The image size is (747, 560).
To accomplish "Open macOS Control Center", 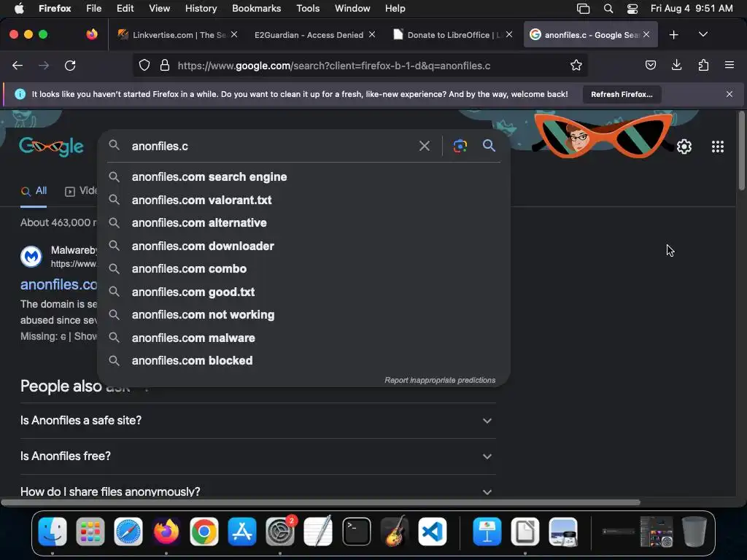I will tap(632, 9).
